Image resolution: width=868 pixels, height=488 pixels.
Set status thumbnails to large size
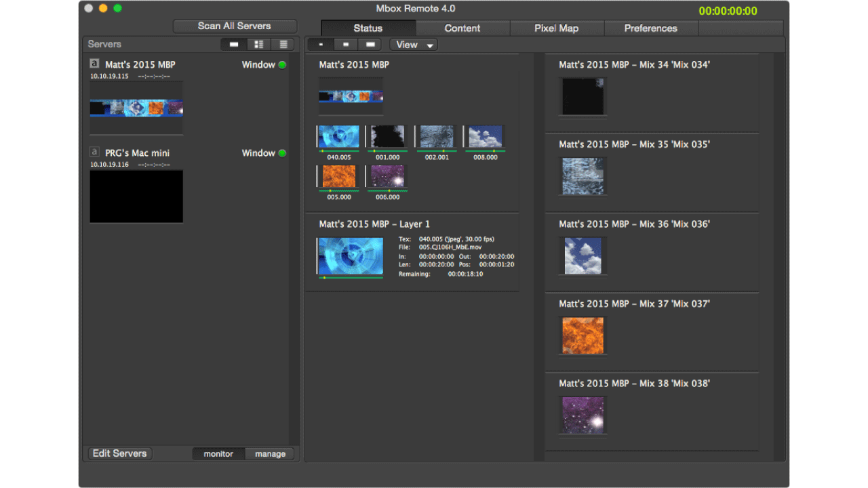pyautogui.click(x=370, y=45)
